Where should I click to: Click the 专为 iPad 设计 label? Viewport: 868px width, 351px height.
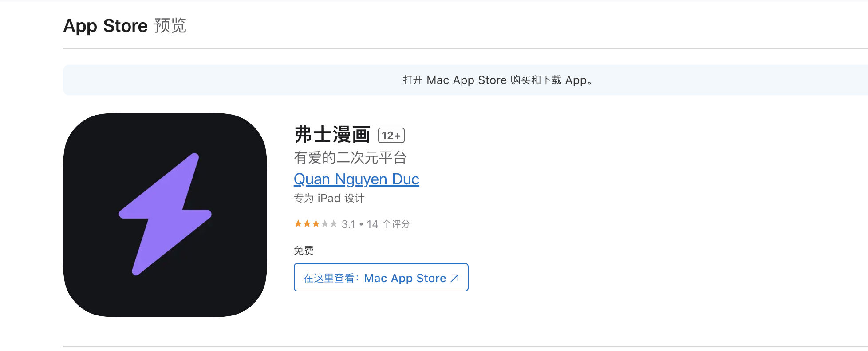pos(329,198)
